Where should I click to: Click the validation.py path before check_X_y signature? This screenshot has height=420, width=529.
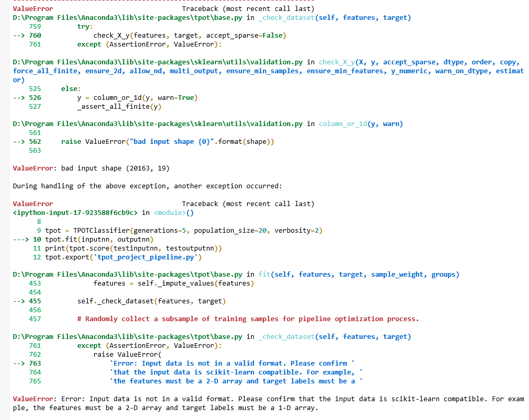[x=157, y=62]
